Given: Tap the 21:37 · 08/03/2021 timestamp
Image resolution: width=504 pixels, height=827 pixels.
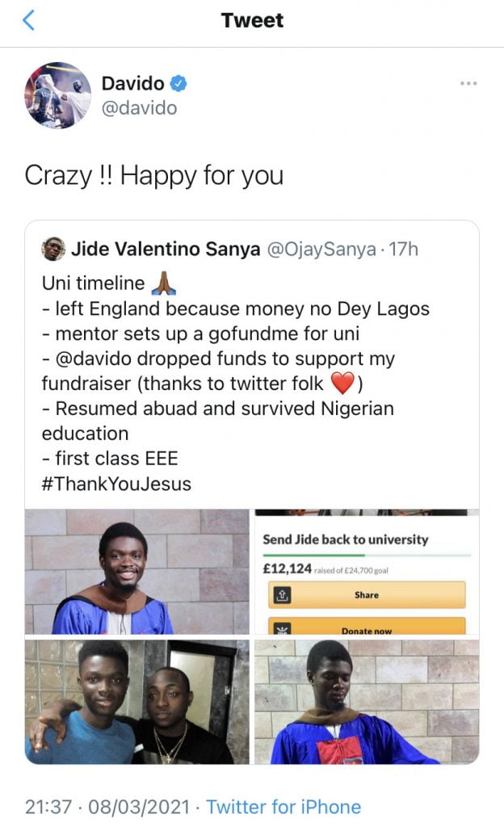Looking at the screenshot, I should pyautogui.click(x=108, y=806).
